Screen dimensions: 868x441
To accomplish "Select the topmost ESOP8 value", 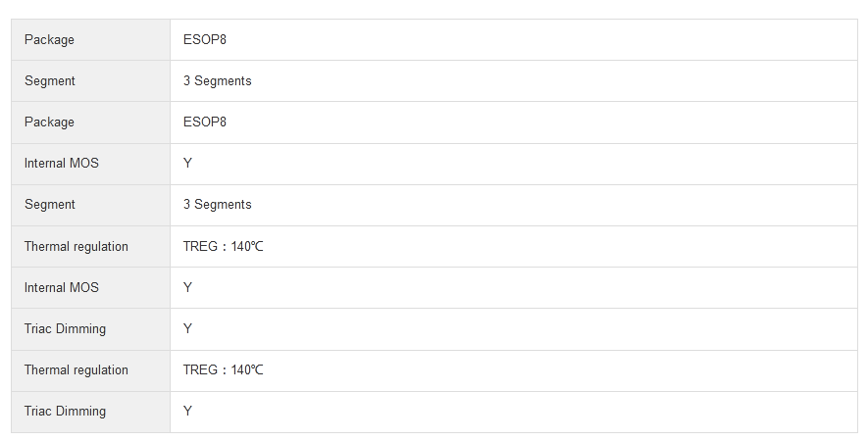I will point(205,40).
